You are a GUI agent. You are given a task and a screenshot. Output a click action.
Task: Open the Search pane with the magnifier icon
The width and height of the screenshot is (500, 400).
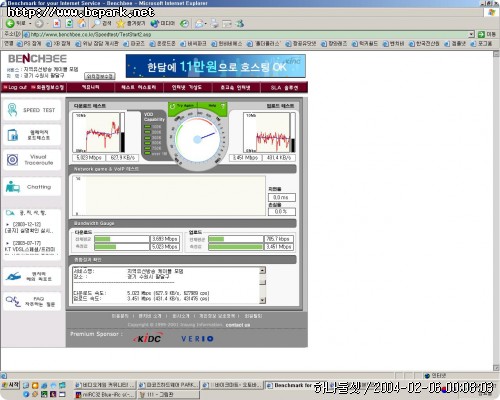(x=102, y=23)
